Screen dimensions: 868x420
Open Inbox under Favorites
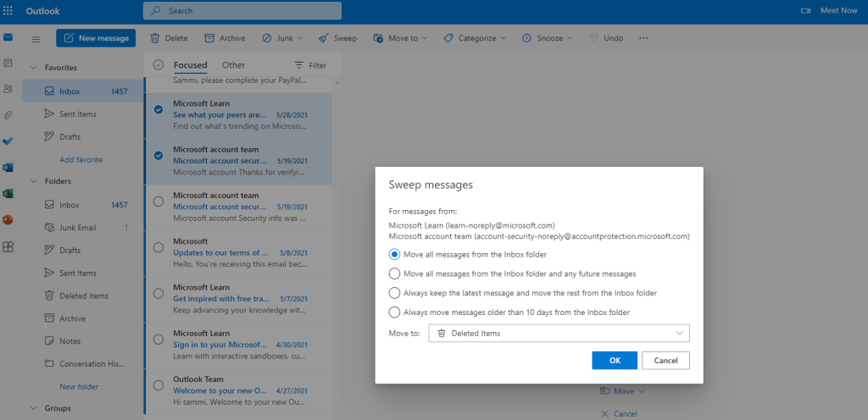coord(82,91)
